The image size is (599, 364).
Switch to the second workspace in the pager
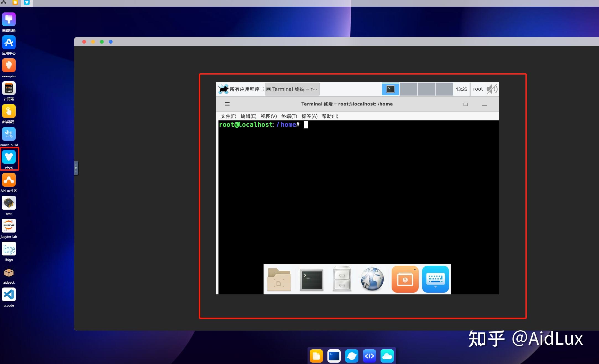[408, 89]
